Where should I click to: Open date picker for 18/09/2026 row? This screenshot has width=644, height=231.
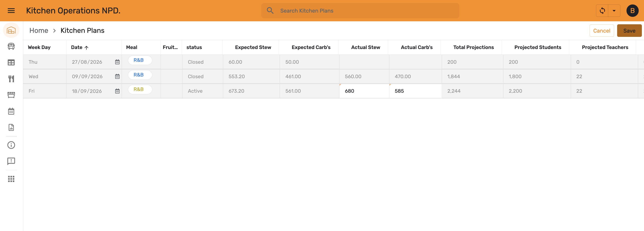pyautogui.click(x=117, y=91)
